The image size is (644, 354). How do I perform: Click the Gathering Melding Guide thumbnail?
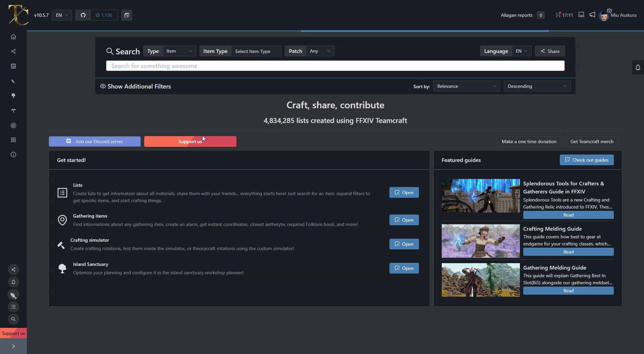(x=481, y=280)
